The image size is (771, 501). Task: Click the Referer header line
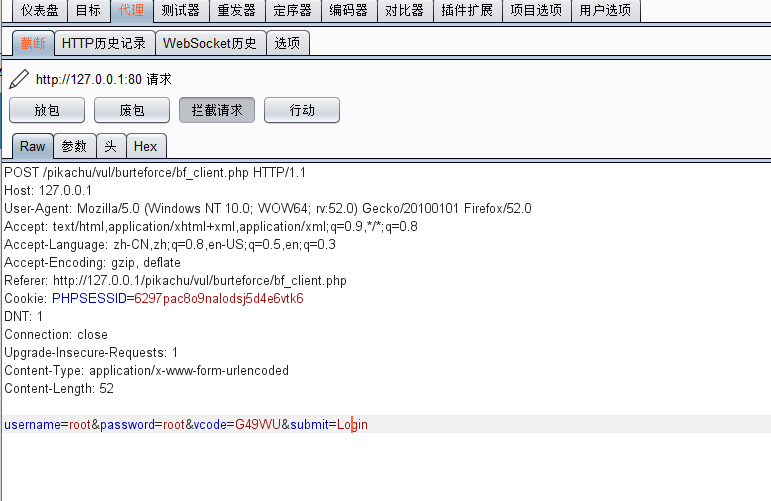point(176,281)
